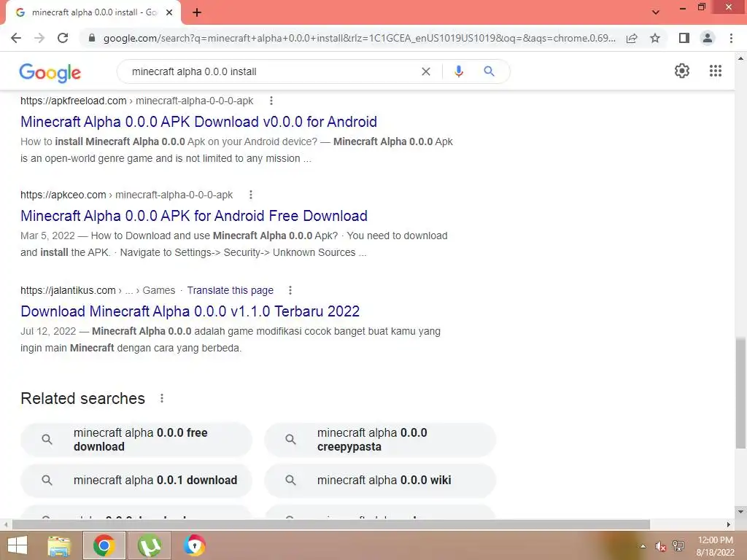747x560 pixels.
Task: Open Chrome's three-dot menu
Action: click(x=731, y=38)
